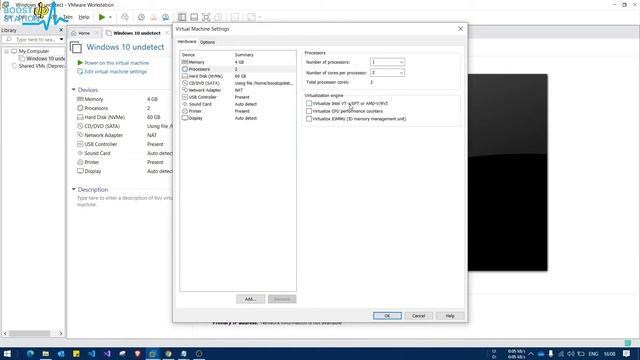The width and height of the screenshot is (640, 360).
Task: Switch to Hardware tab in settings dialog
Action: (x=187, y=42)
